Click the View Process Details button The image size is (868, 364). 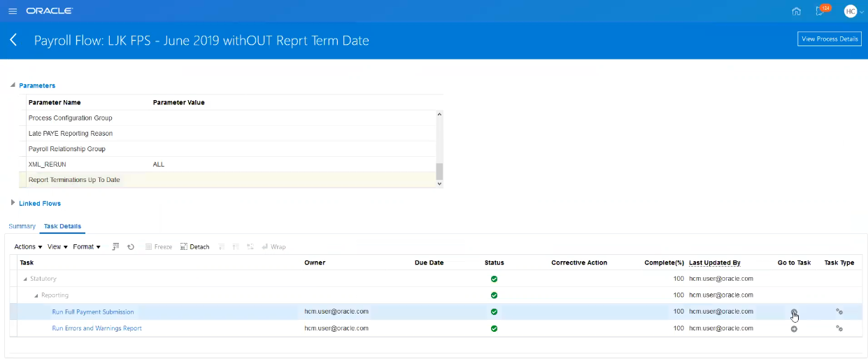coord(829,39)
